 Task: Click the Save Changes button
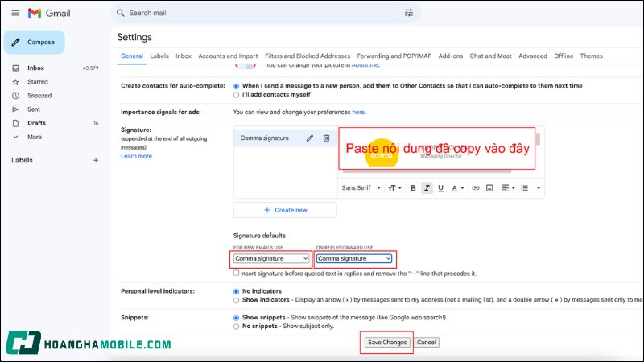(x=387, y=343)
